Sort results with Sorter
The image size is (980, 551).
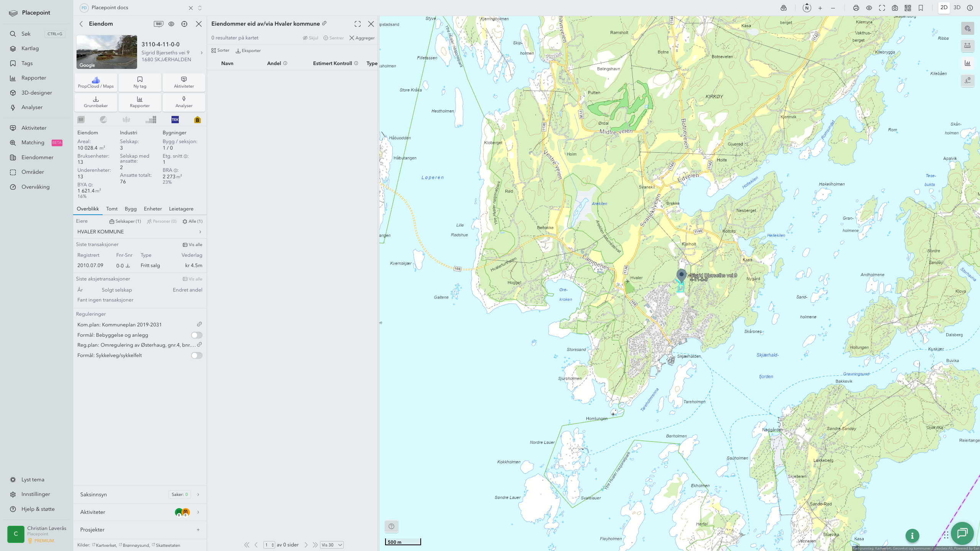pyautogui.click(x=220, y=51)
